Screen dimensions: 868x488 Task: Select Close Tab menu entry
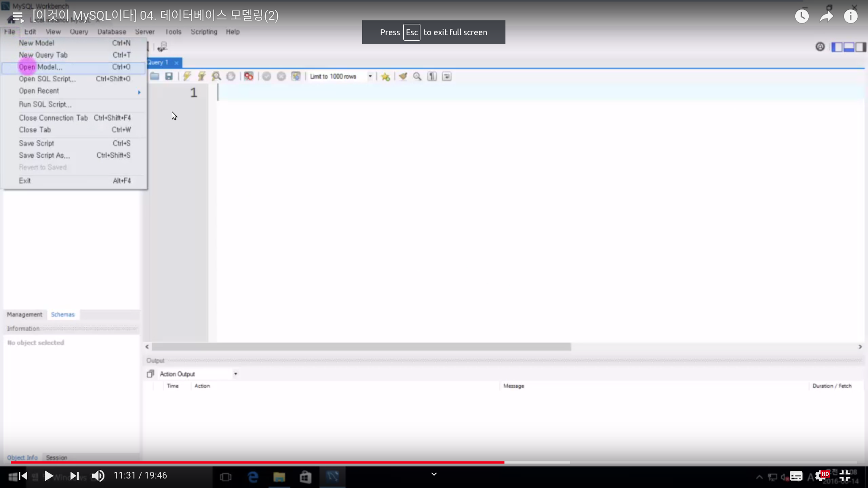[74, 130]
